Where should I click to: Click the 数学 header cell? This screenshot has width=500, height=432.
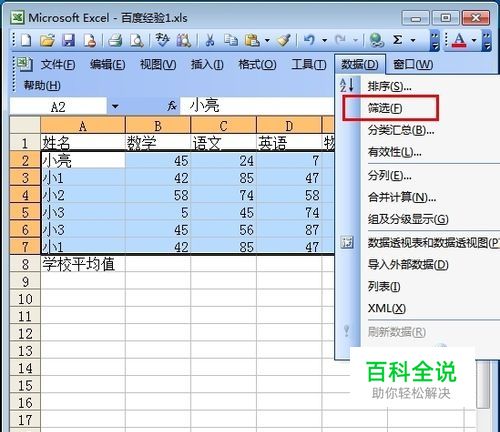[158, 143]
